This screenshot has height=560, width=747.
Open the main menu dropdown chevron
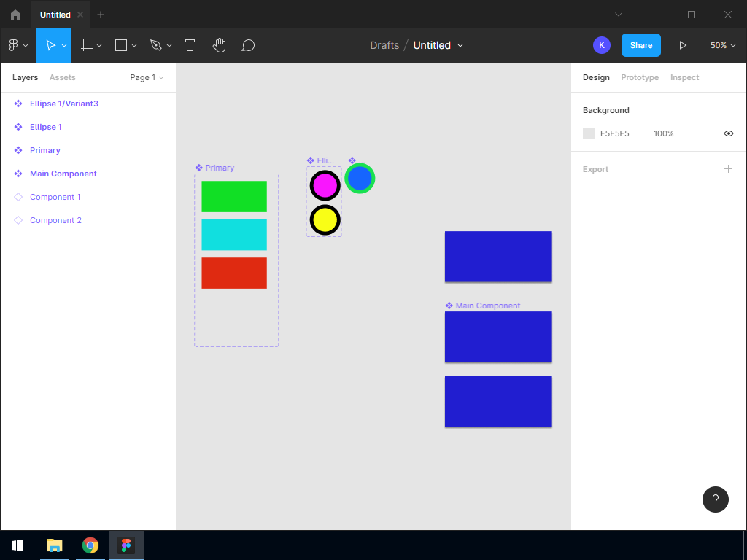(26, 46)
